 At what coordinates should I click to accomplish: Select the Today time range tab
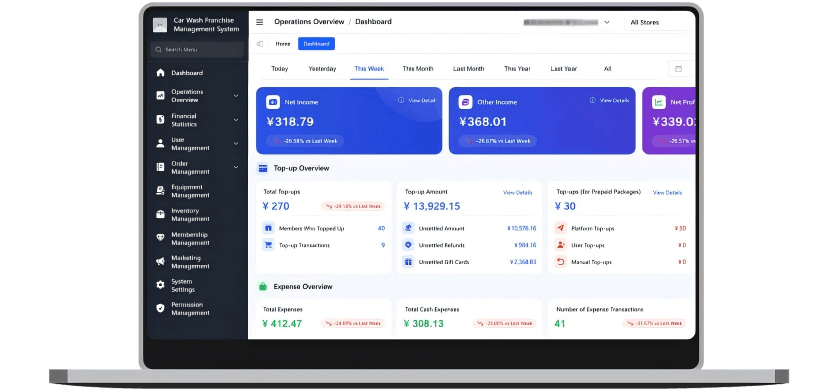(280, 69)
